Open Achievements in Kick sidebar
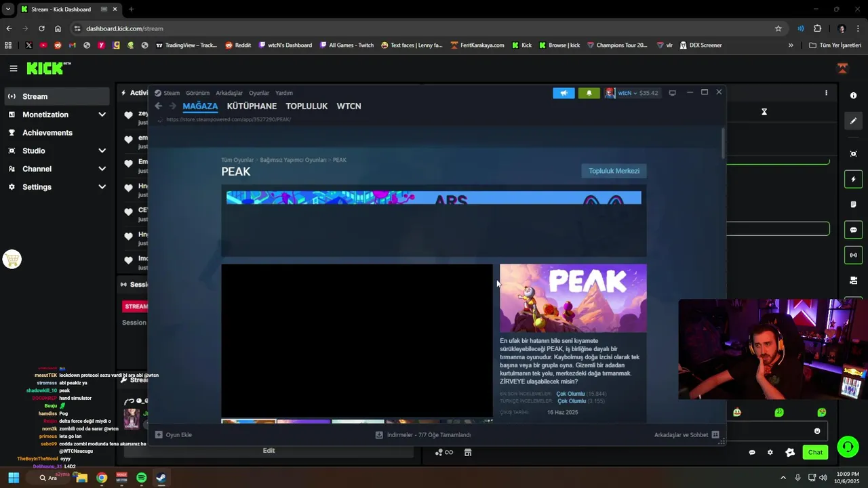 (x=57, y=133)
